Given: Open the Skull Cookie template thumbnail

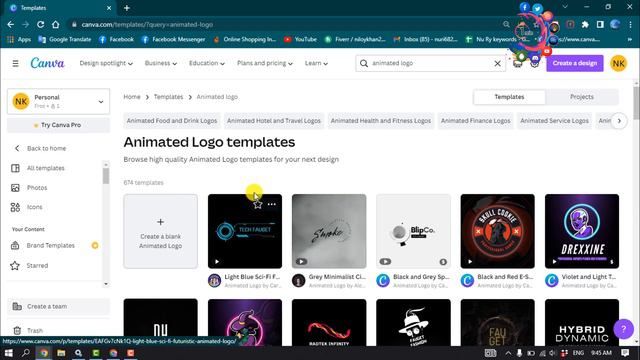Looking at the screenshot, I should 498,231.
